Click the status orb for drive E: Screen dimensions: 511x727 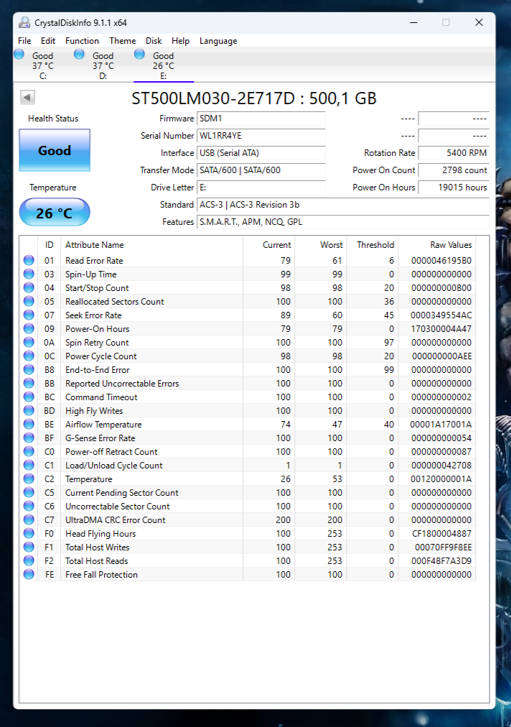coord(140,55)
